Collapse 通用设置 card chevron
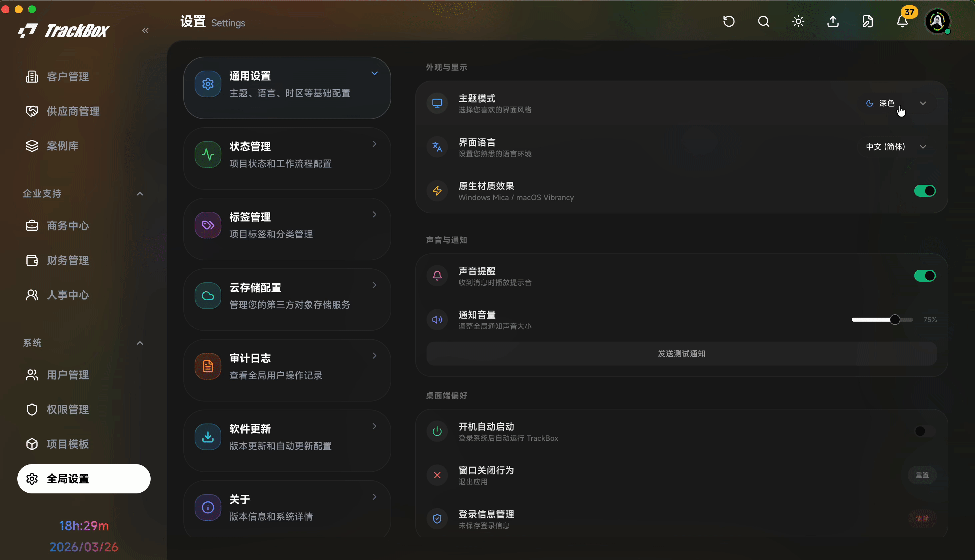Viewport: 975px width, 560px height. (x=374, y=73)
